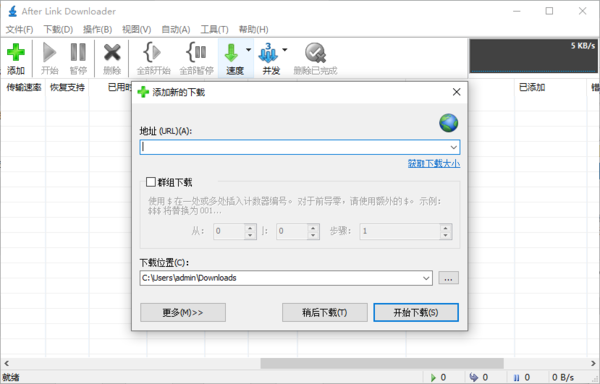Open the 速度 dropdown arrow
This screenshot has width=600, height=384.
[x=248, y=50]
